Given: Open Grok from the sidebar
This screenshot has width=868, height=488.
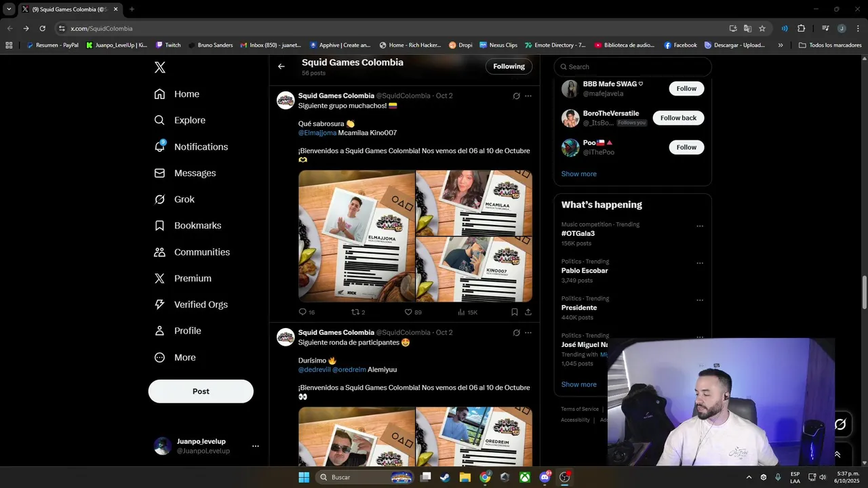Looking at the screenshot, I should click(x=174, y=199).
